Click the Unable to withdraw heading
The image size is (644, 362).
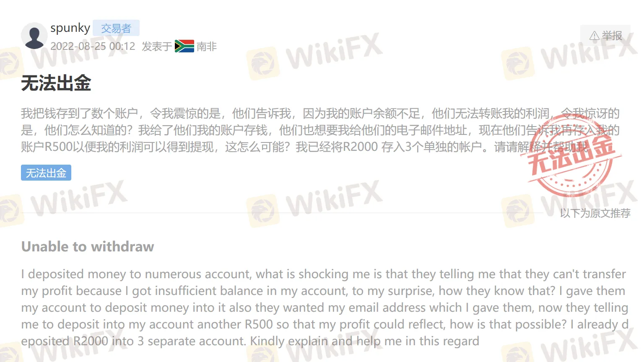[88, 246]
